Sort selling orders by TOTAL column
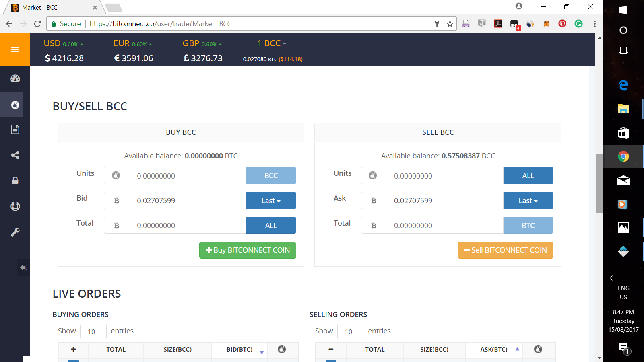 pos(375,350)
